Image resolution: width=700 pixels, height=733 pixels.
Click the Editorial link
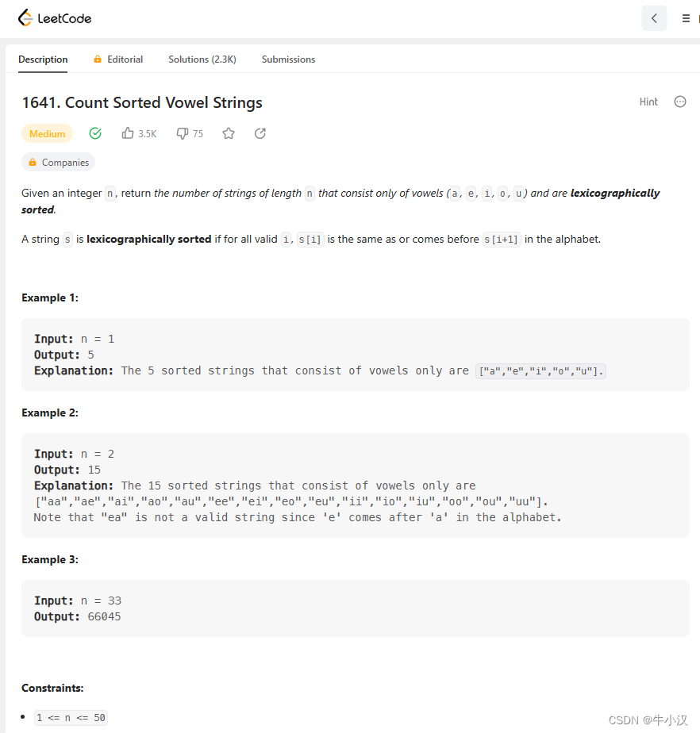pyautogui.click(x=125, y=59)
